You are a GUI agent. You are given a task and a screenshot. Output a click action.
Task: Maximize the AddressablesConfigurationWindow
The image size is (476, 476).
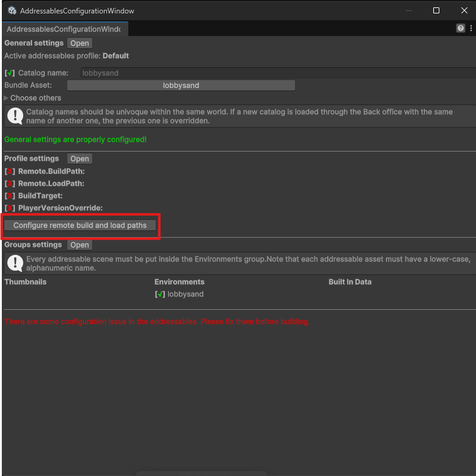pyautogui.click(x=436, y=10)
